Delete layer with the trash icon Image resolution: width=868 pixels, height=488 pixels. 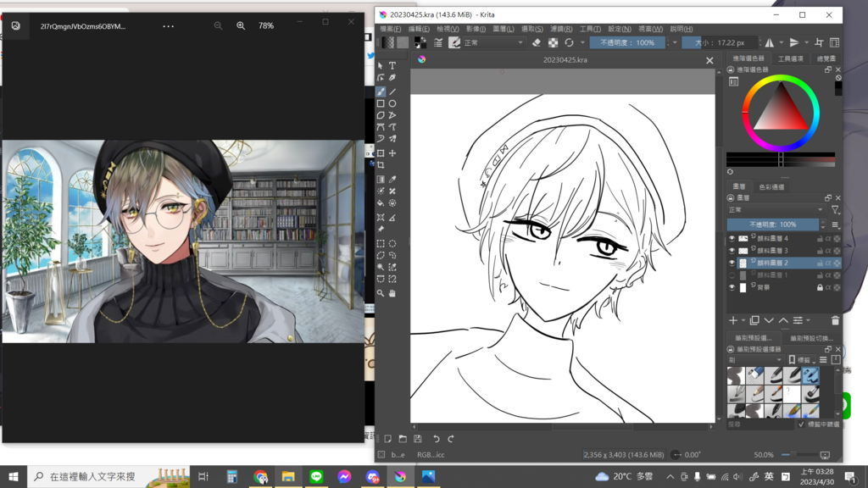[x=835, y=320]
